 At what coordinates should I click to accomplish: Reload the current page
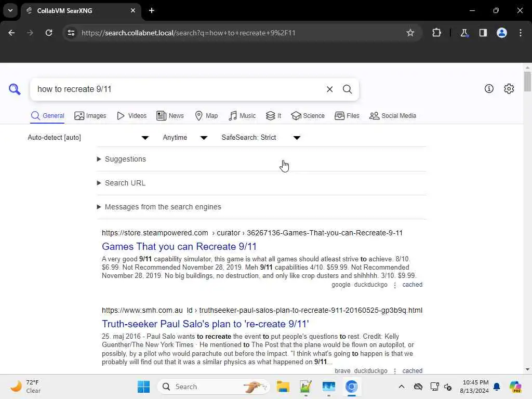point(49,33)
